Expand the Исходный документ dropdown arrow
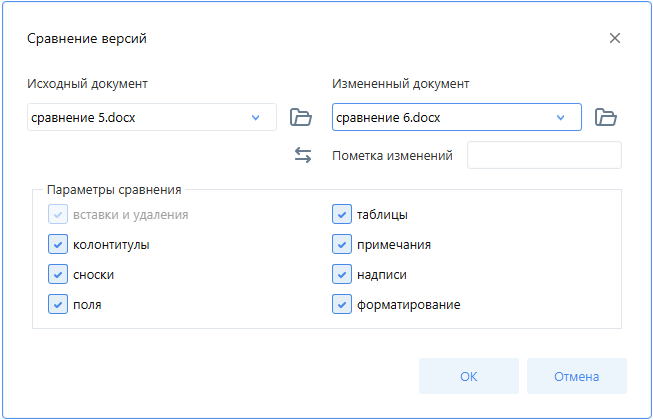The image size is (653, 420). (x=255, y=118)
